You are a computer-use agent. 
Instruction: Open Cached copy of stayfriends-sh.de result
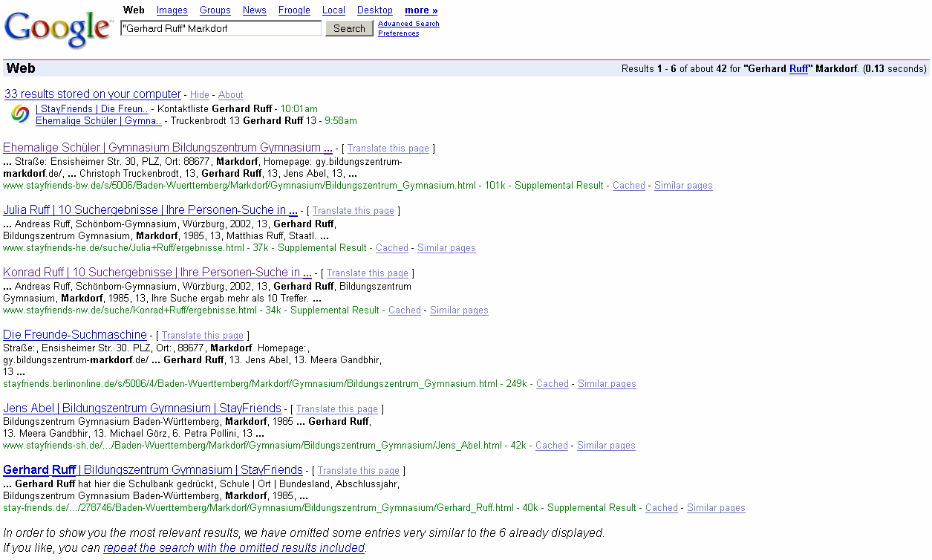point(552,446)
